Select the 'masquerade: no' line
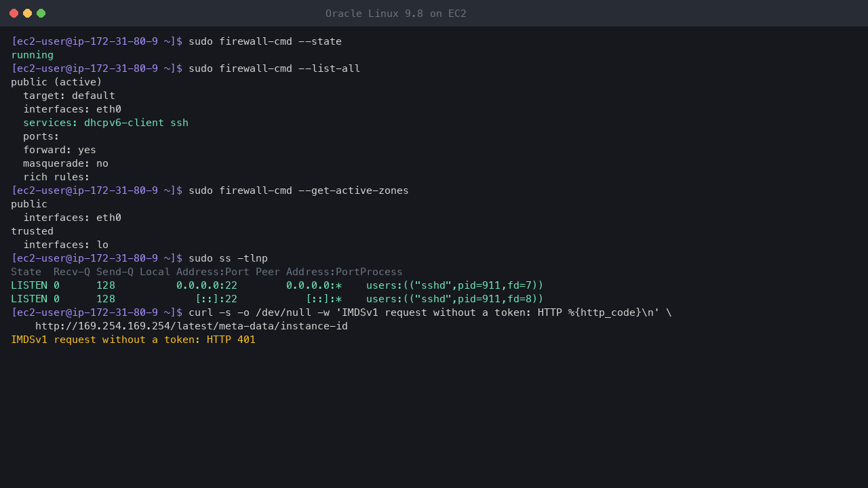Screen dimensions: 868x488 click(66, 163)
